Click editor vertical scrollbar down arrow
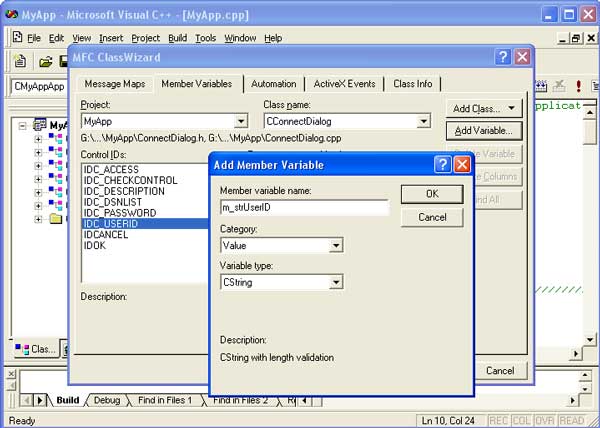This screenshot has width=600, height=428. point(590,340)
